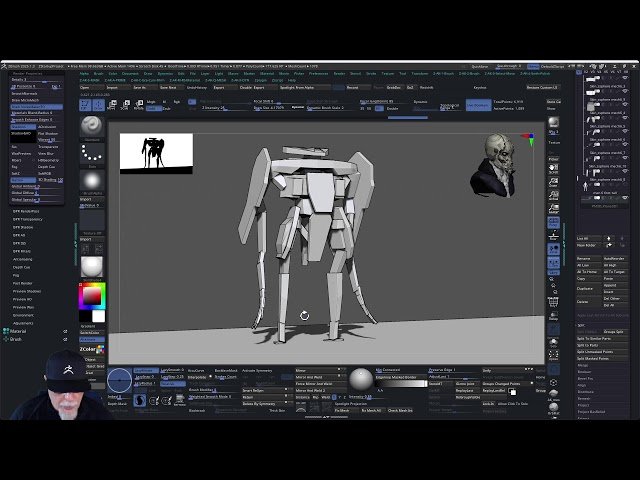The image size is (640, 480).
Task: Toggle the AOcclusion render option
Action: click(50, 127)
